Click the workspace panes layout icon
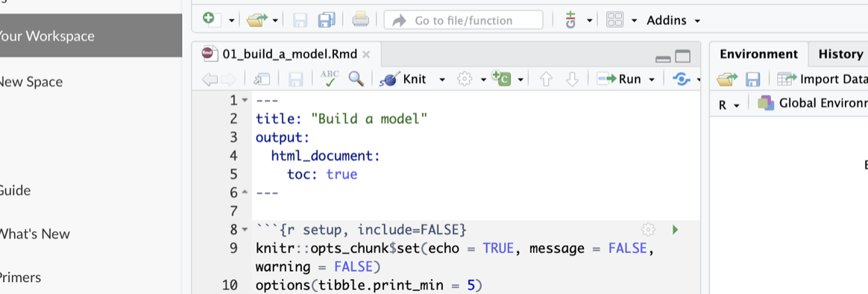The width and height of the screenshot is (868, 294). click(x=614, y=20)
